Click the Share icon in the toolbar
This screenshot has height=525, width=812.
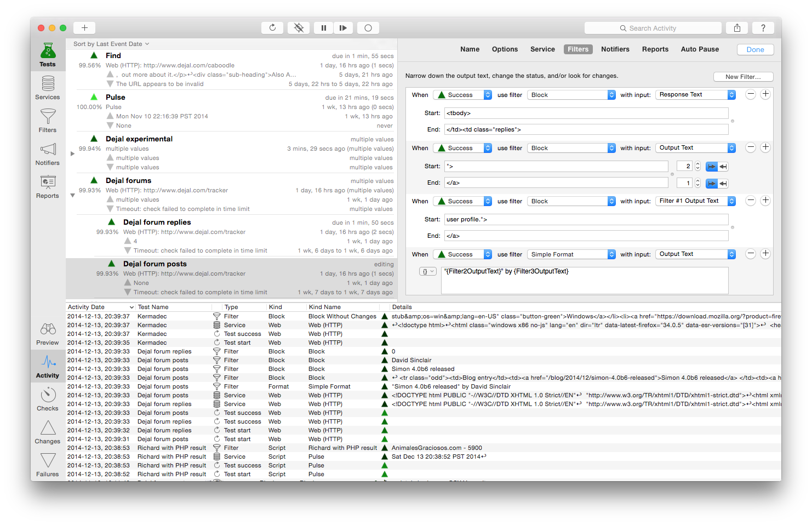click(x=737, y=28)
